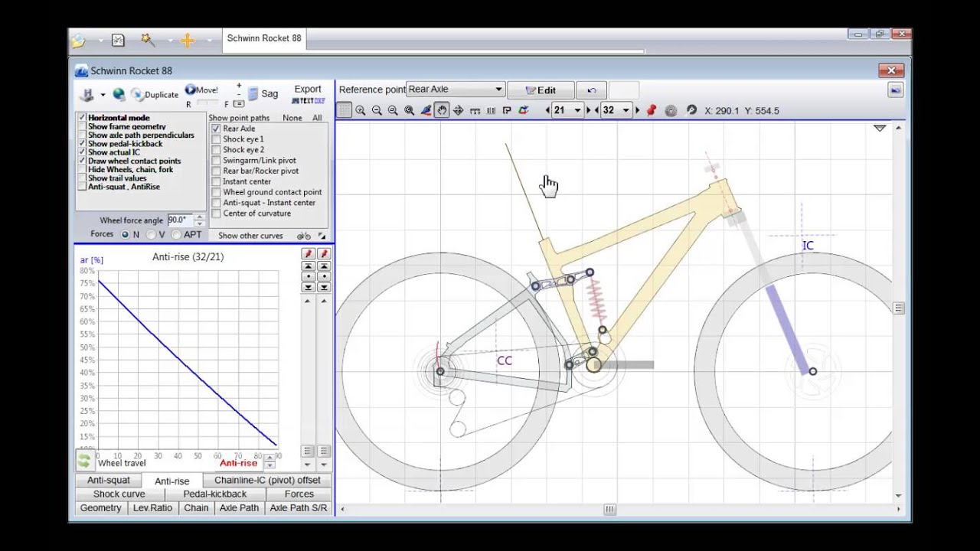Click the four-arrow move tool

(458, 110)
